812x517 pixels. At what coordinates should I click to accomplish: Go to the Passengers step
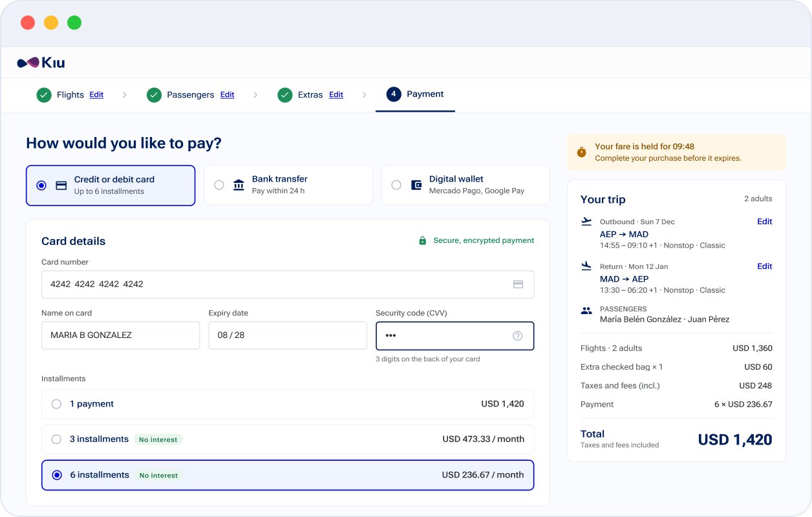click(190, 95)
